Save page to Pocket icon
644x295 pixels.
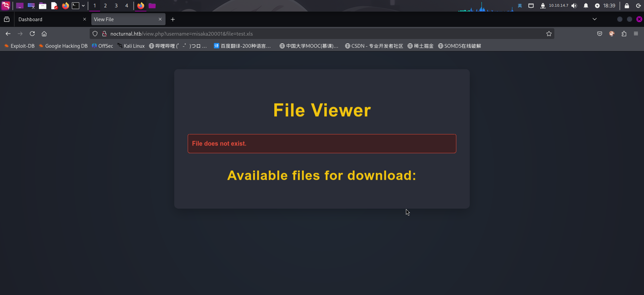600,34
